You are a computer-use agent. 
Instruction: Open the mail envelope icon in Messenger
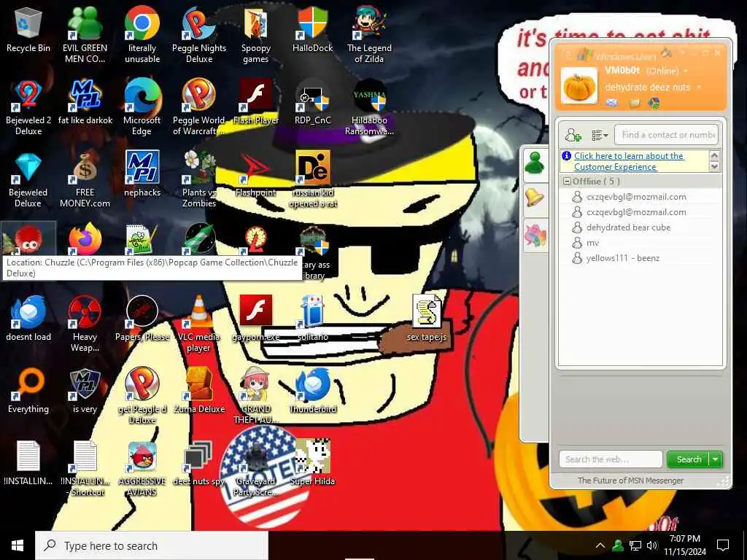pyautogui.click(x=612, y=102)
